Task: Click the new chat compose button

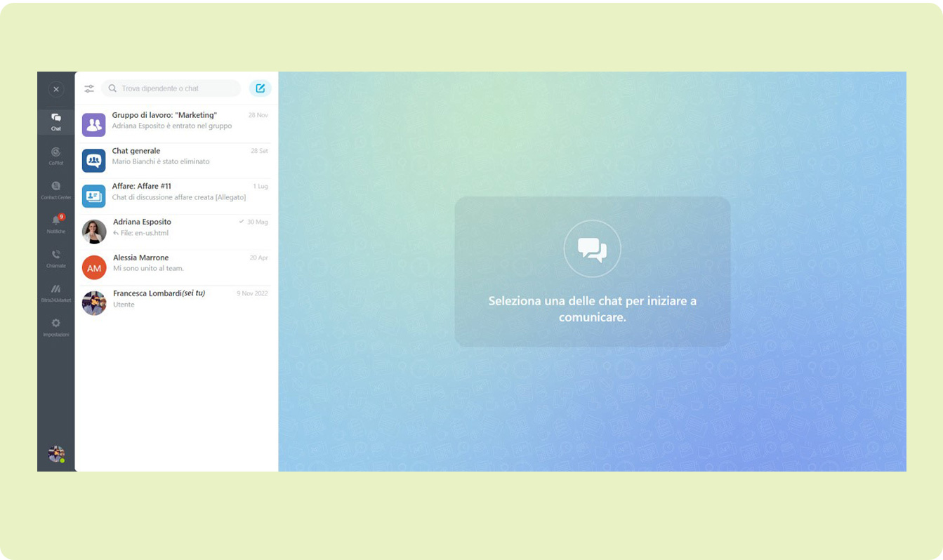Action: pyautogui.click(x=260, y=88)
